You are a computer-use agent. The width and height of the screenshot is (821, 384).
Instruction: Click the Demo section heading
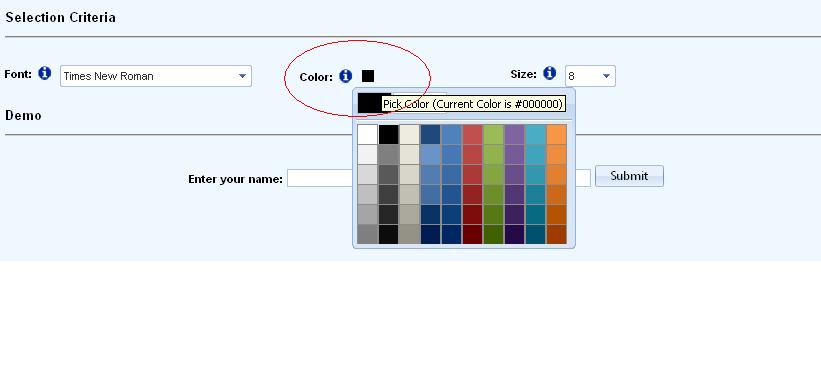(23, 115)
